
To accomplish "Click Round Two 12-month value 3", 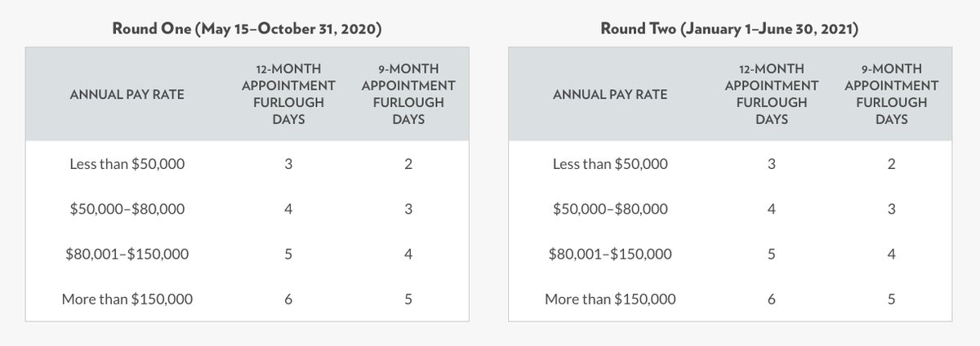I will (x=770, y=164).
